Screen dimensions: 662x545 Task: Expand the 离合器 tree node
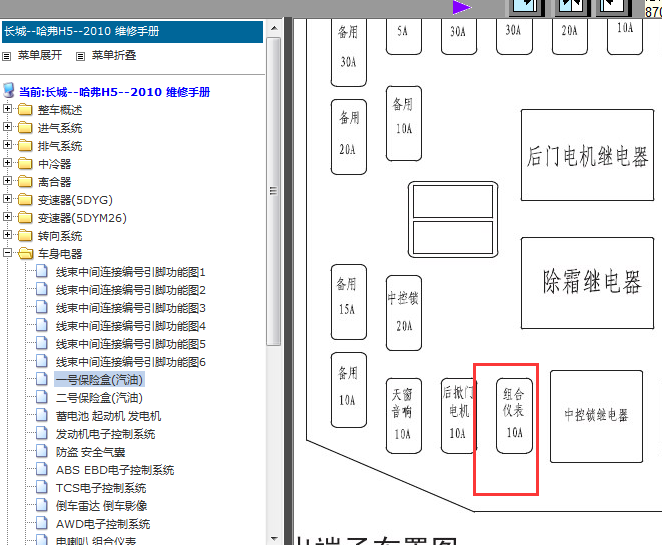(7, 181)
